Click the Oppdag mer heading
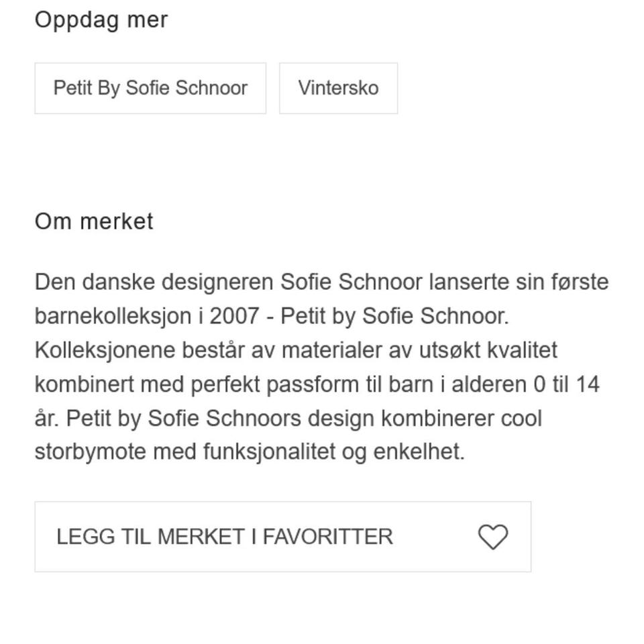Image resolution: width=644 pixels, height=644 pixels. pos(102,19)
